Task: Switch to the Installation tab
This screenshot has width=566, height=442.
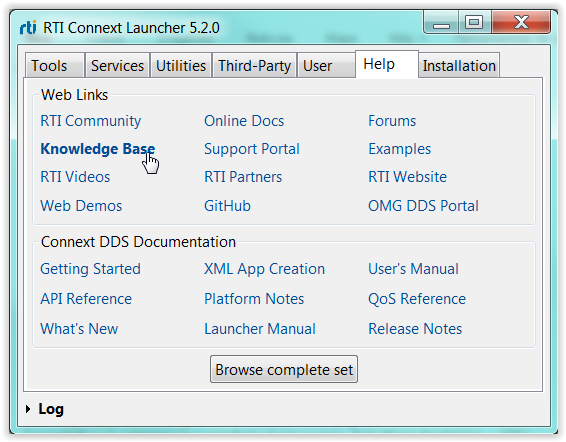Action: (459, 65)
